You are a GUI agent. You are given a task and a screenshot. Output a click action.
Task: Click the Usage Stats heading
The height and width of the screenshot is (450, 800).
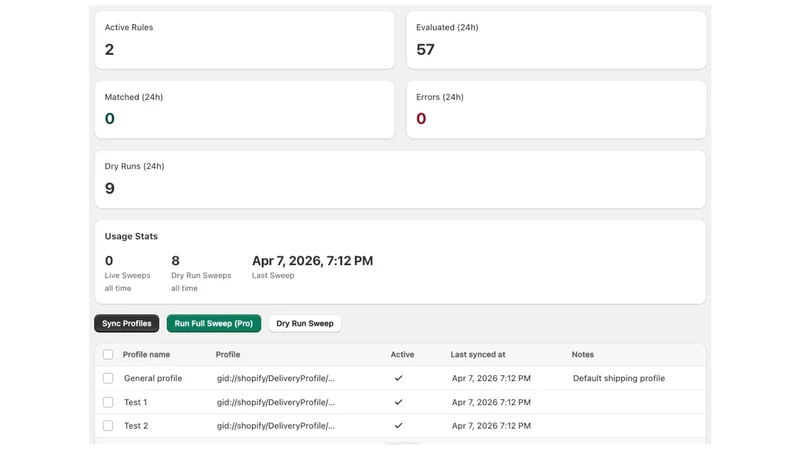pos(131,236)
